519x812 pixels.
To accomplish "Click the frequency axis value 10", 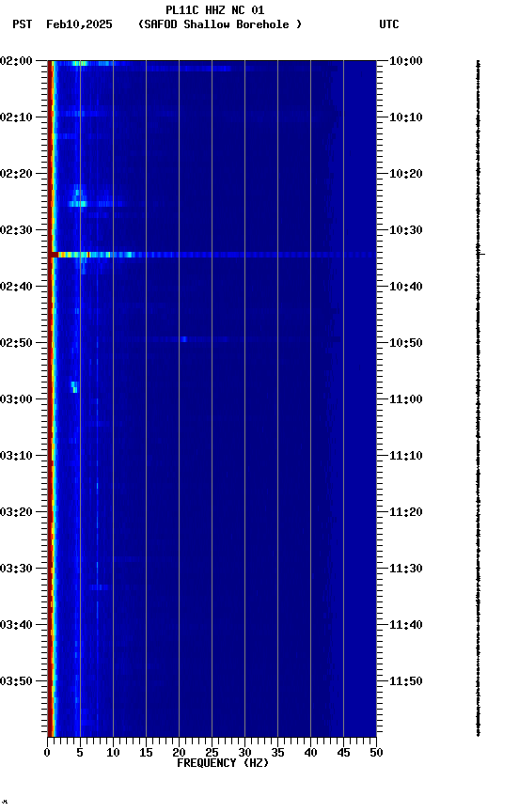I will point(113,753).
